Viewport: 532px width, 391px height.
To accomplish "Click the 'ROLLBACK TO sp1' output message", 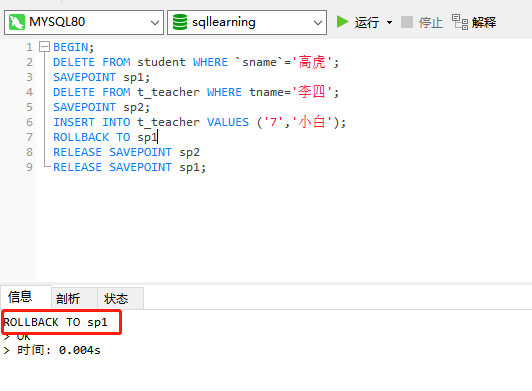I will (55, 322).
